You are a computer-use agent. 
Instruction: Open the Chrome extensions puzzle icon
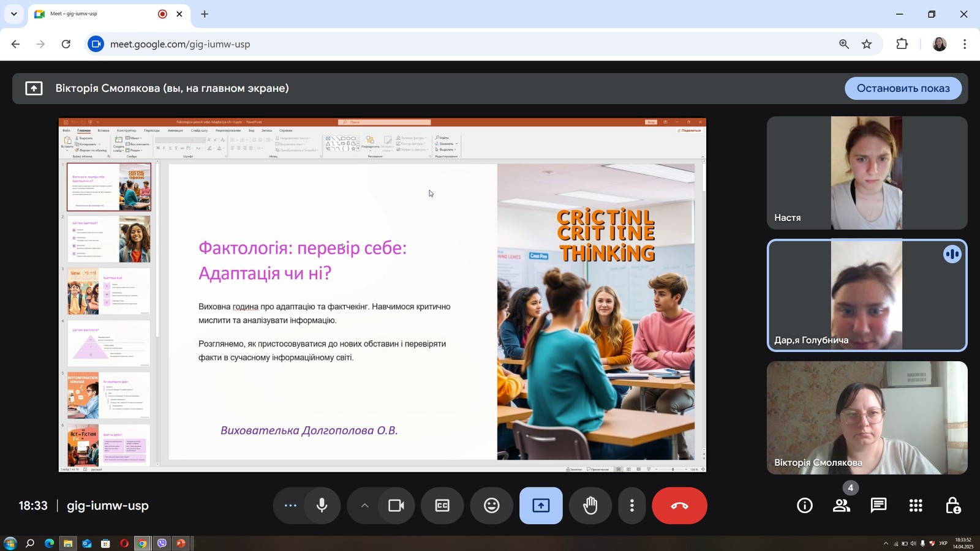902,44
